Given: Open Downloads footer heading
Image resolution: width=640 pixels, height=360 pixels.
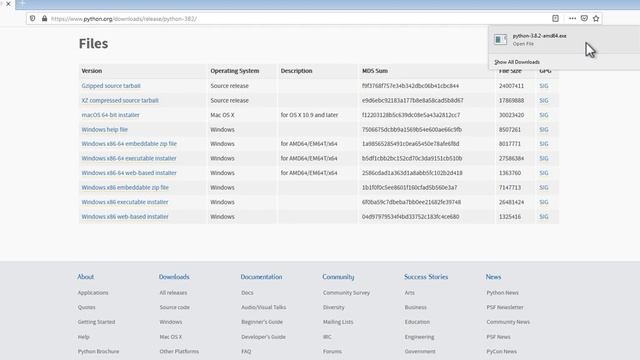Looking at the screenshot, I should point(174,277).
